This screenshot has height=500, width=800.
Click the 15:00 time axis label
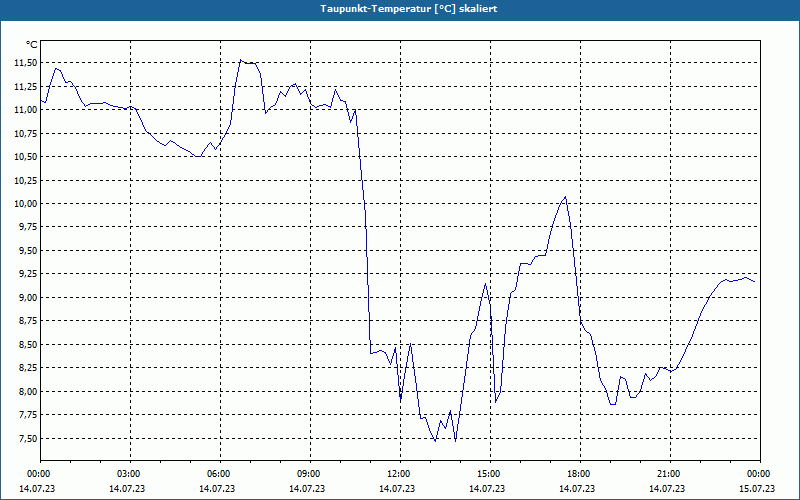[487, 474]
